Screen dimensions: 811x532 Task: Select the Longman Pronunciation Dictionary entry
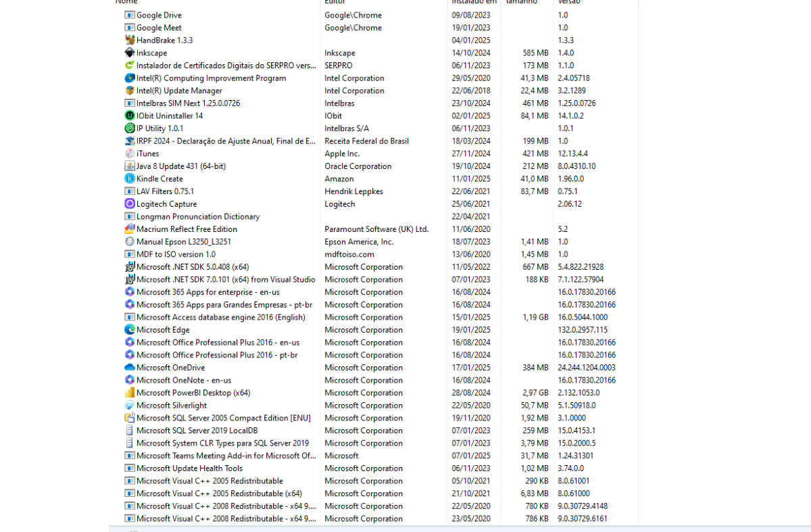coord(198,216)
